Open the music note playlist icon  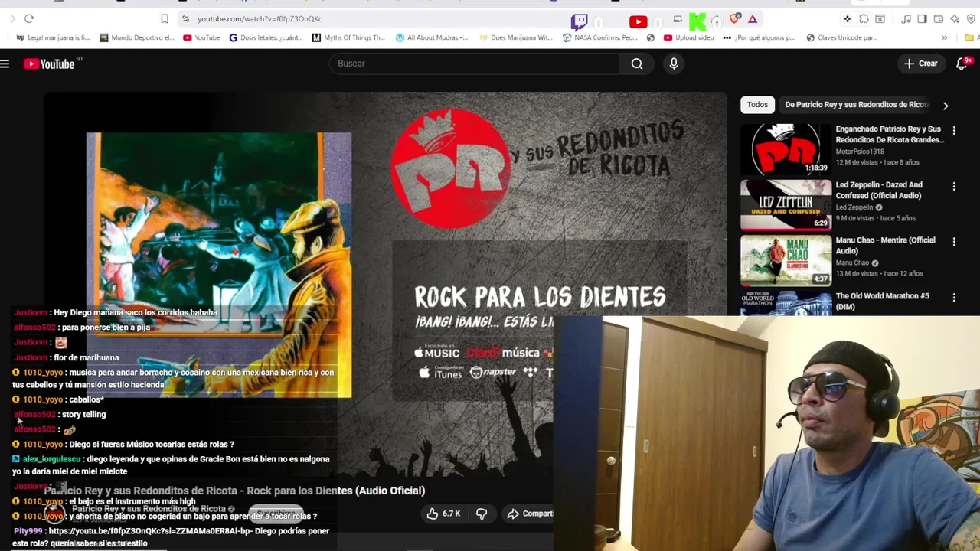[906, 19]
